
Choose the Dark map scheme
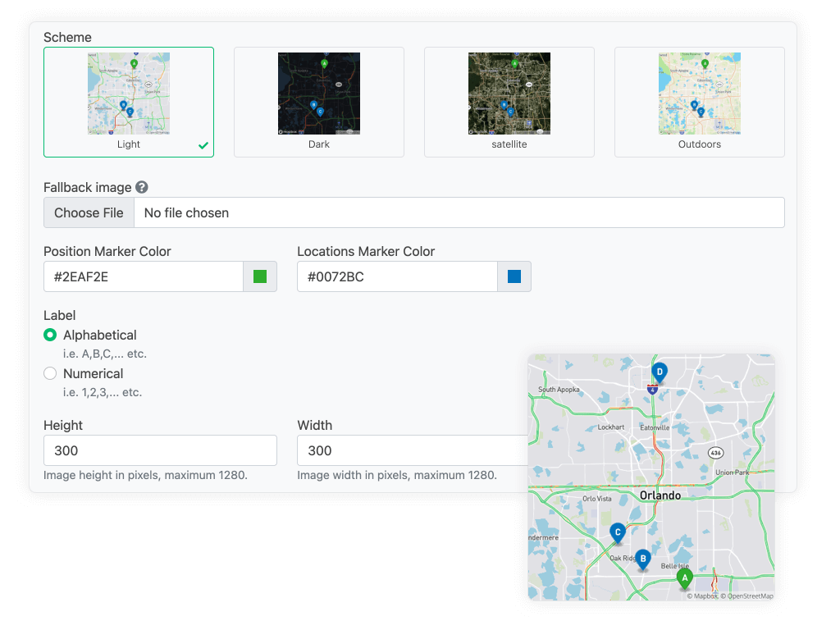pos(318,102)
